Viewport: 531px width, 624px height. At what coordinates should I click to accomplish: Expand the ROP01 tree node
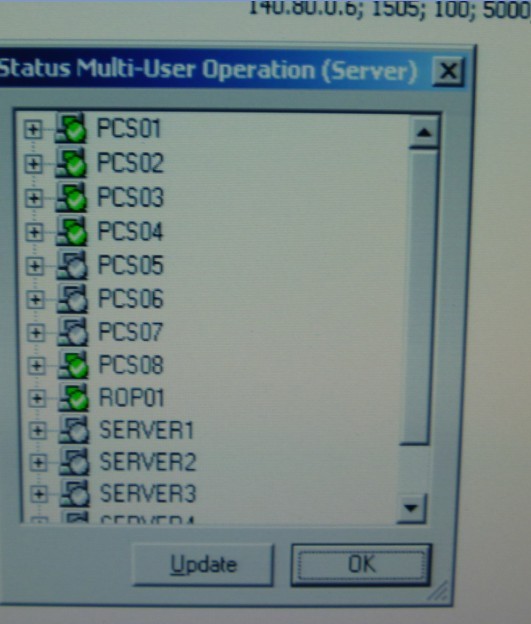(x=37, y=398)
